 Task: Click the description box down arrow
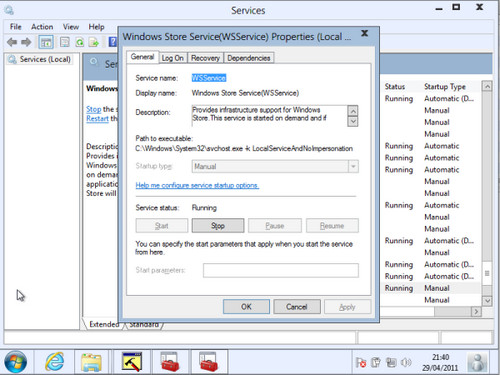tap(353, 121)
